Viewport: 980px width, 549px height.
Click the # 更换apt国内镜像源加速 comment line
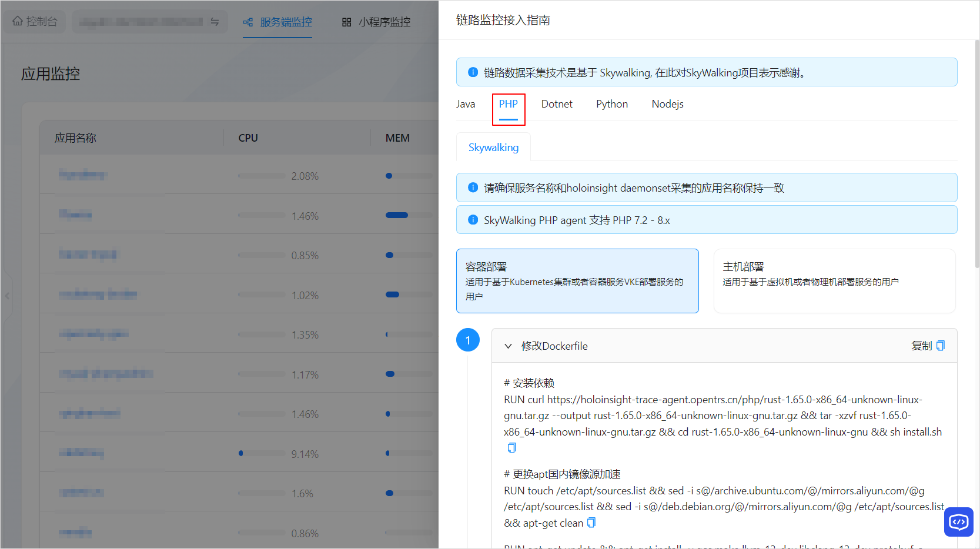tap(562, 474)
